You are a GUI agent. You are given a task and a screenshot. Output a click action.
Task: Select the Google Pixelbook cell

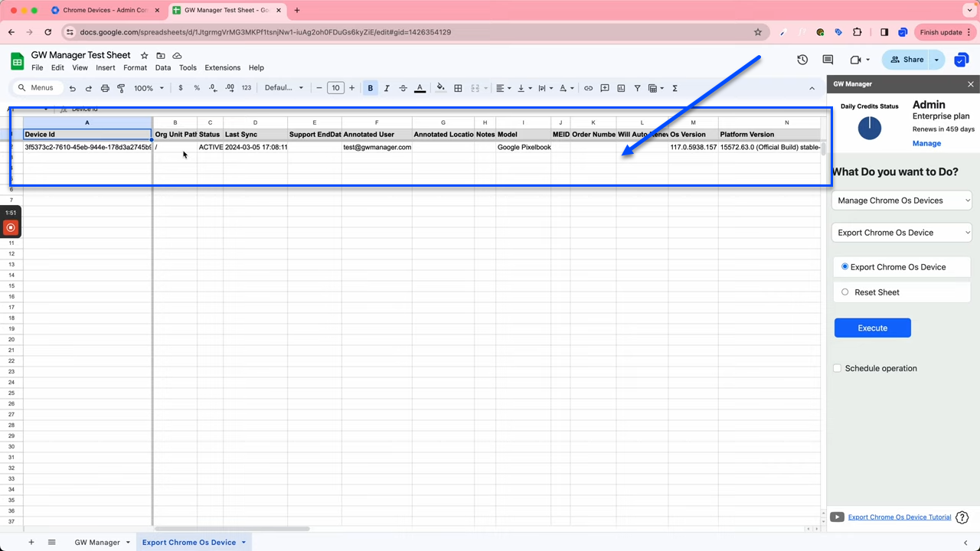tap(524, 147)
